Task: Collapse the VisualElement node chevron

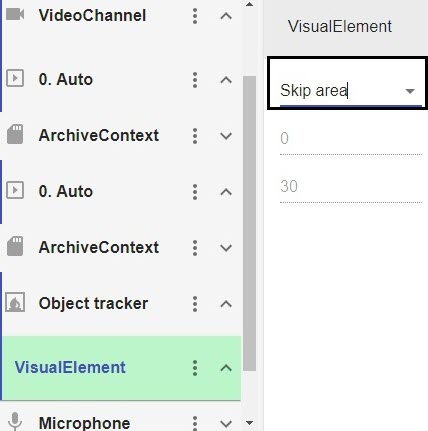Action: pos(226,368)
